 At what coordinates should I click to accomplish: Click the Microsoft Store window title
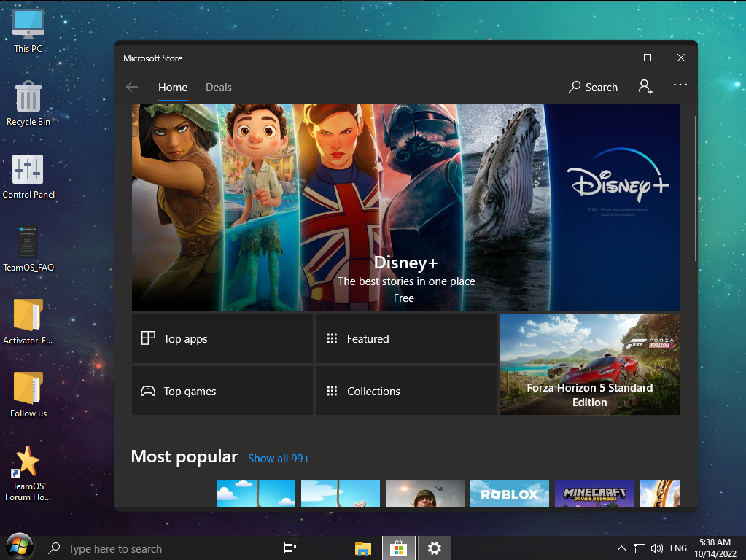pos(152,58)
